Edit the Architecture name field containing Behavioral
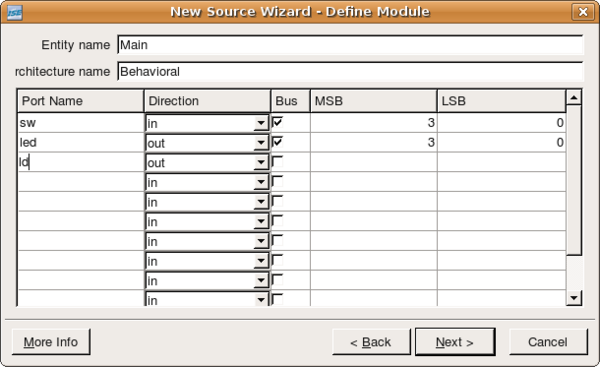 tap(350, 72)
